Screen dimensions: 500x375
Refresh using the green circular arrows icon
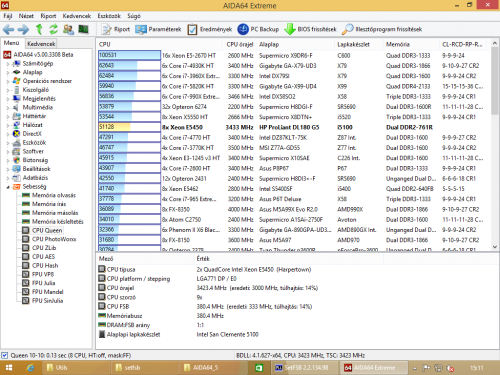click(53, 29)
